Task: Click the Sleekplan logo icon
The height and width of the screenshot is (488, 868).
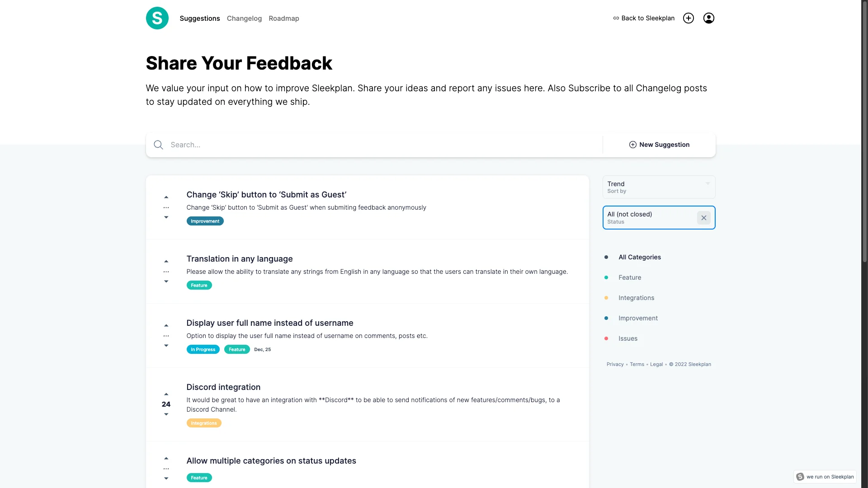Action: (x=157, y=18)
